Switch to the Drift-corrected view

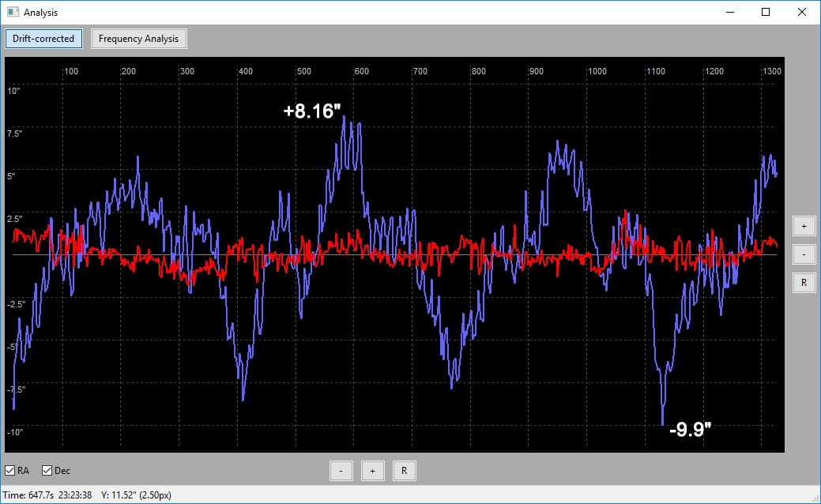pos(43,39)
